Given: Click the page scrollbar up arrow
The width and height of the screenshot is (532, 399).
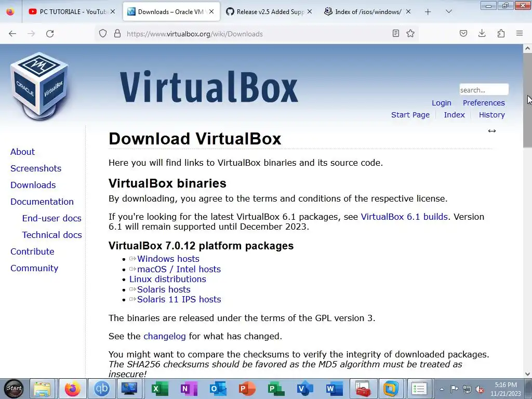Looking at the screenshot, I should coord(527,48).
